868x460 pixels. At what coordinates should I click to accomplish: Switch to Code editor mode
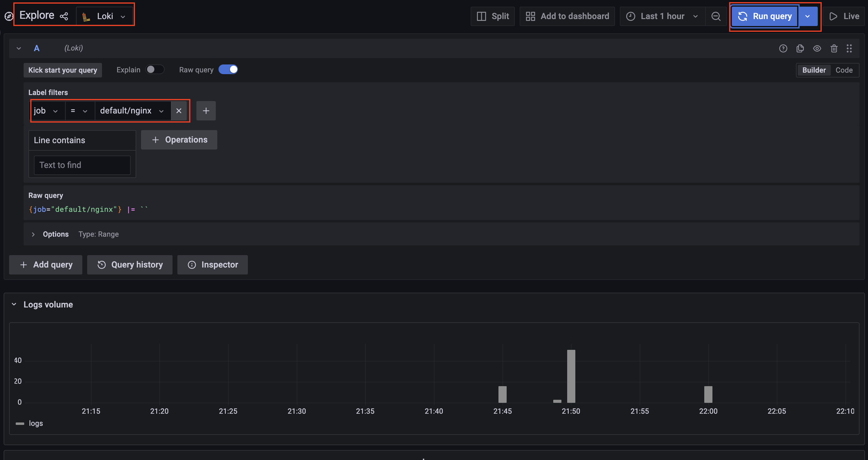[844, 70]
